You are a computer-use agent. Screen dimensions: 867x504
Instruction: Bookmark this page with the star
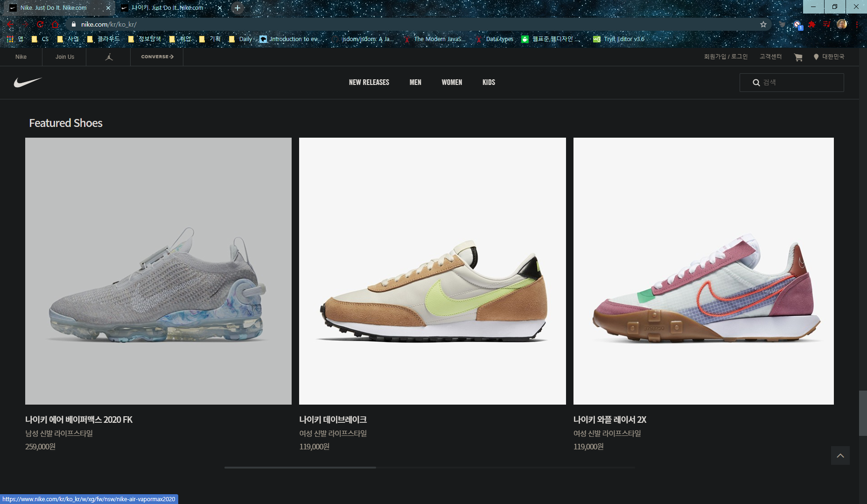763,24
